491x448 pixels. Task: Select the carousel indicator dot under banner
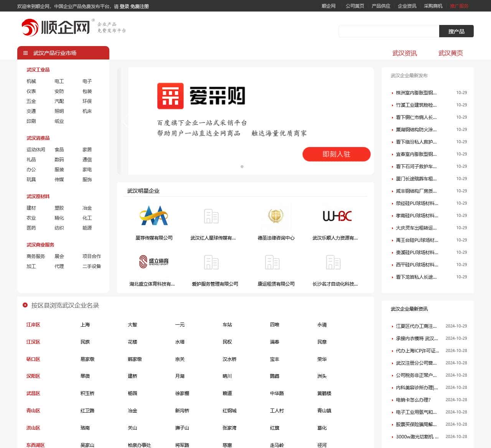(x=242, y=167)
